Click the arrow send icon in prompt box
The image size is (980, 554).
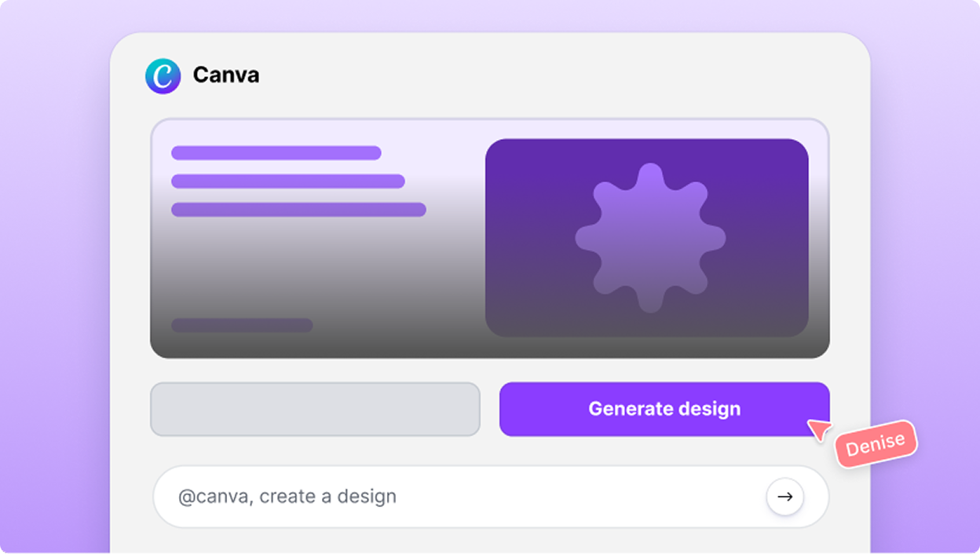[x=784, y=497]
